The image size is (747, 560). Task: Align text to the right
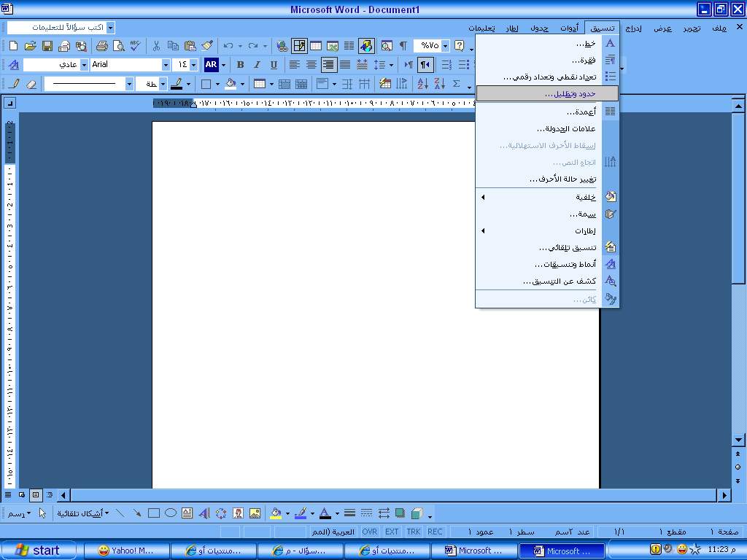[x=328, y=65]
